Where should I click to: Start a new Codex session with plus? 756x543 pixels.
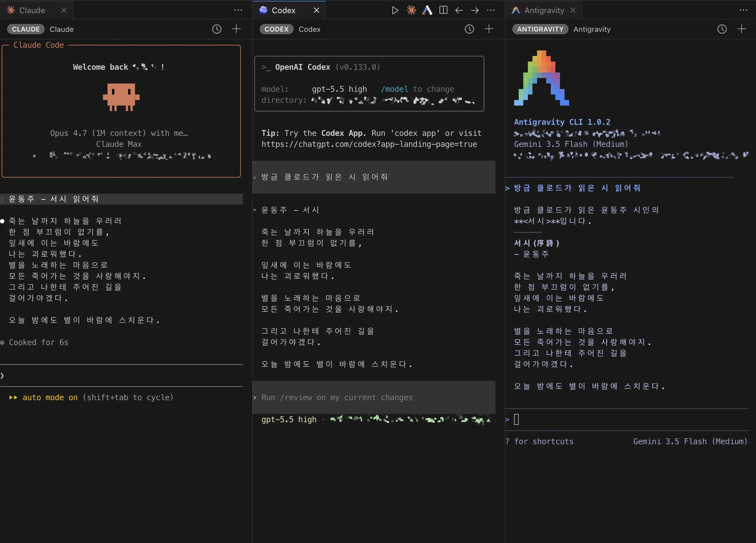pyautogui.click(x=489, y=29)
